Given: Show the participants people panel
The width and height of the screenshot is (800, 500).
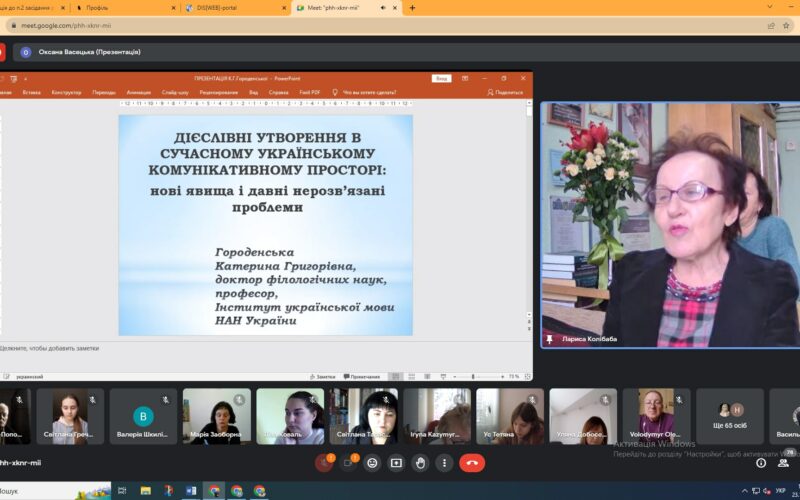Looking at the screenshot, I should coord(788,461).
